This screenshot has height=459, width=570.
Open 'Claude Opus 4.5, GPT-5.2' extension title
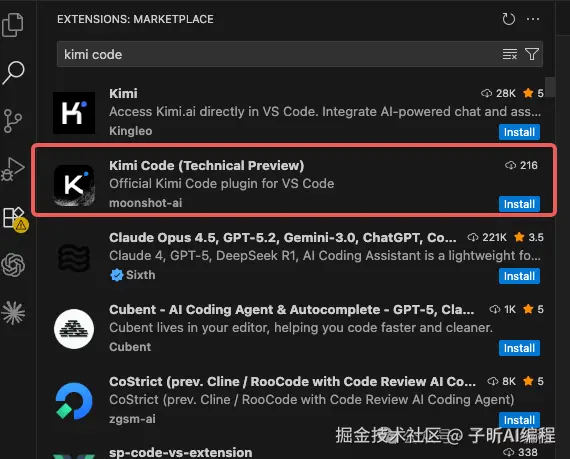(282, 237)
